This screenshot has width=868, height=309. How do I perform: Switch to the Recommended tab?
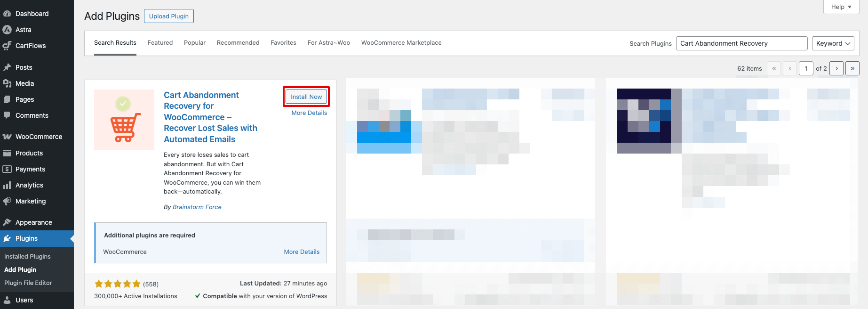click(238, 43)
